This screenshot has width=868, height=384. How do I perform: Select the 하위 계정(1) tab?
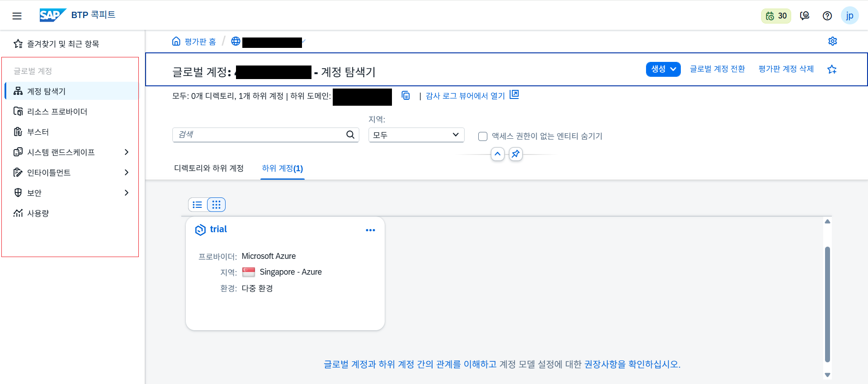[x=283, y=168]
